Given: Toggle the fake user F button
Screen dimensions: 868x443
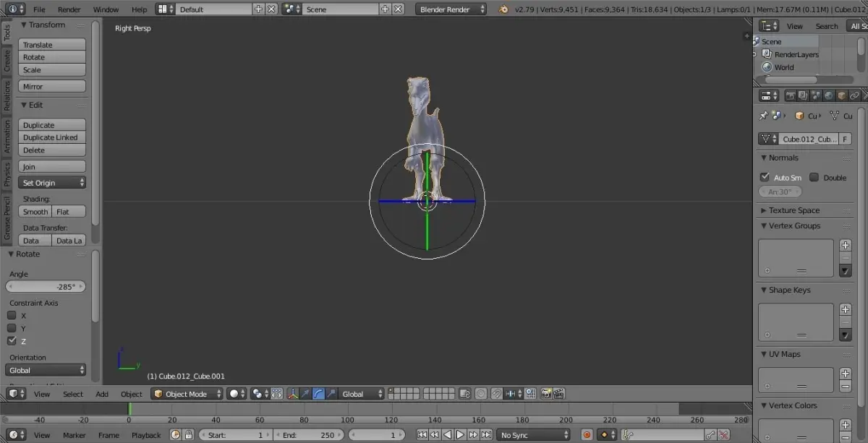Looking at the screenshot, I should (845, 139).
